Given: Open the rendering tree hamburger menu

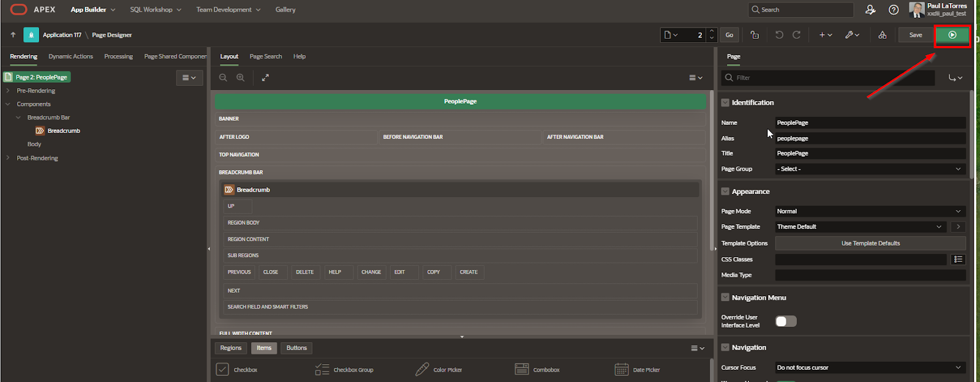Looking at the screenshot, I should click(189, 78).
